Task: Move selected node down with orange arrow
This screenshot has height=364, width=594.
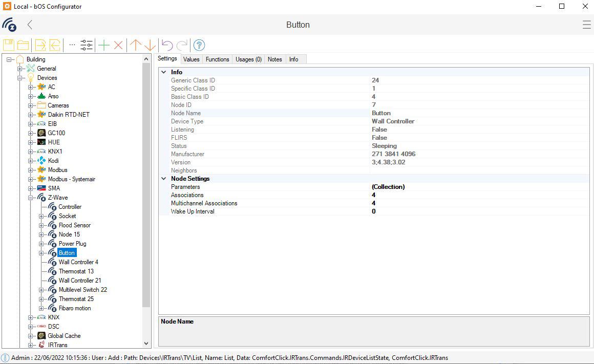Action: 150,45
